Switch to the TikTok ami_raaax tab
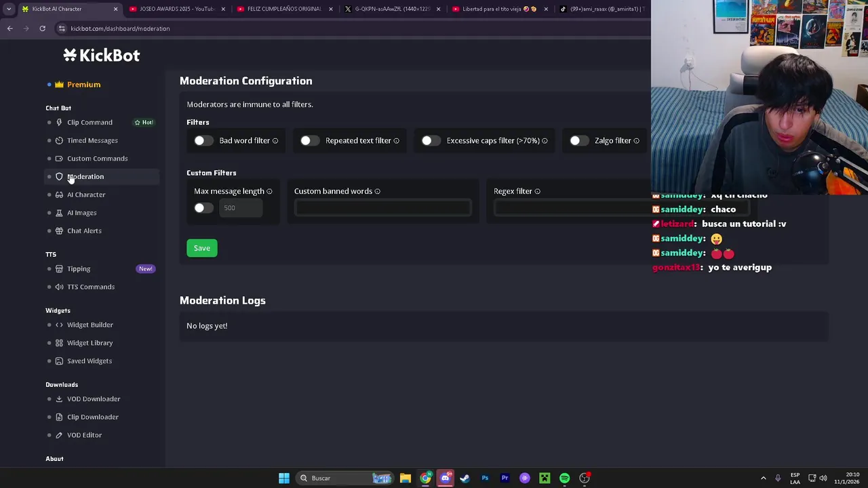The width and height of the screenshot is (868, 488). (602, 9)
